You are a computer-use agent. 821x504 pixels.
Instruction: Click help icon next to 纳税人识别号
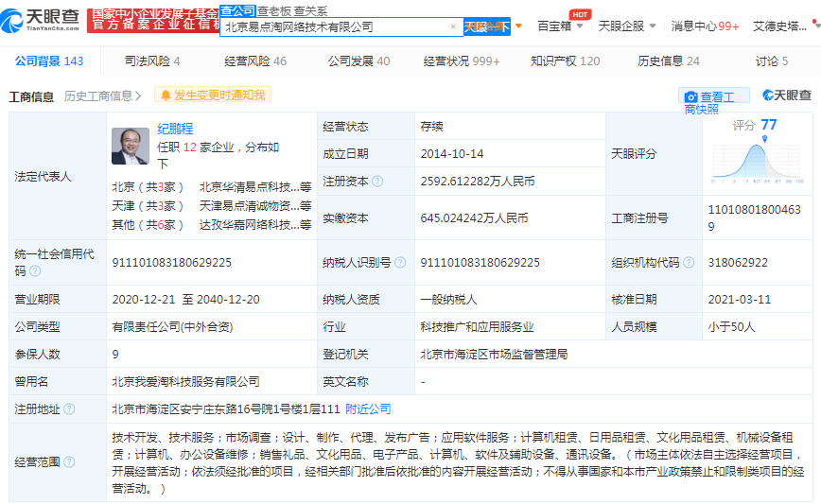[x=400, y=262]
